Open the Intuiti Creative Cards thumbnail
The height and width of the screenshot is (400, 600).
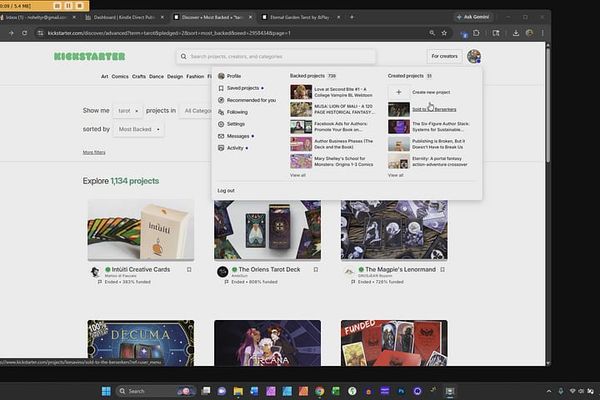[x=141, y=230]
